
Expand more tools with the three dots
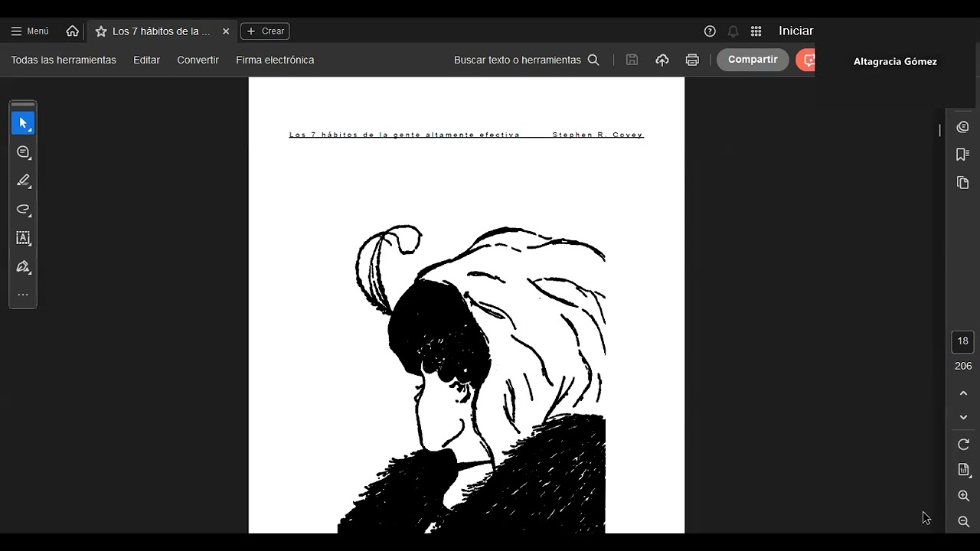(x=23, y=295)
